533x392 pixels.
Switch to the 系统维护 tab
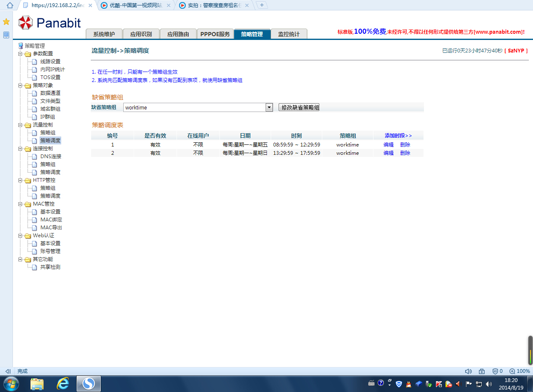(x=104, y=34)
